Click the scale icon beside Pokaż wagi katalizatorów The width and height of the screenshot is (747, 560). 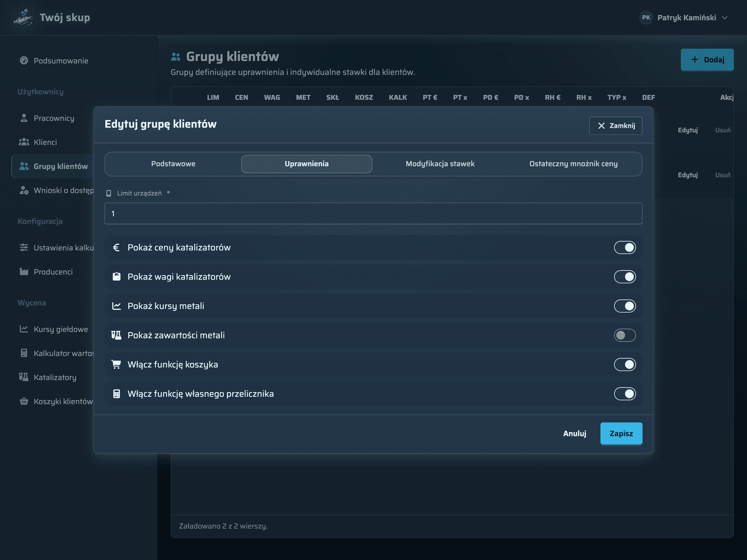pos(116,277)
